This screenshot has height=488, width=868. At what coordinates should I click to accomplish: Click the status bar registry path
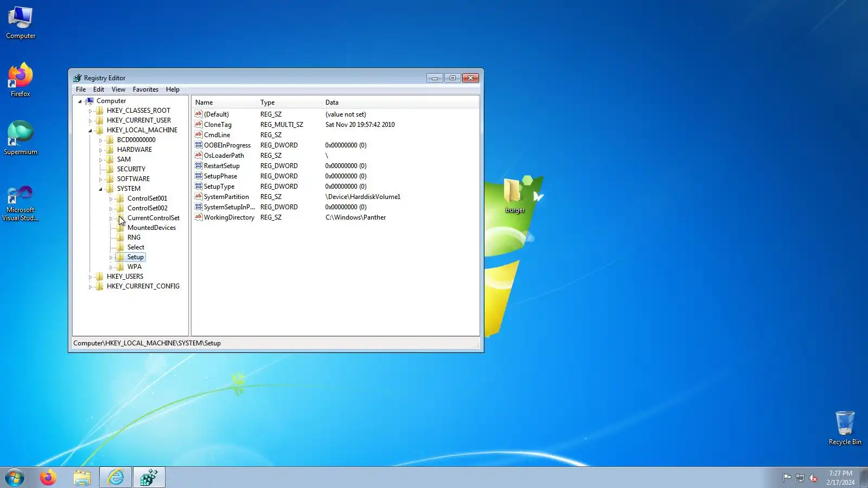147,343
